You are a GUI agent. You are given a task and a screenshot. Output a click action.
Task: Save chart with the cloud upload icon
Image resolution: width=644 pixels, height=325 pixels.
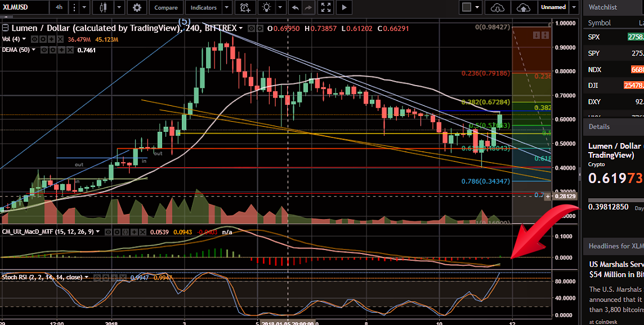tap(523, 7)
